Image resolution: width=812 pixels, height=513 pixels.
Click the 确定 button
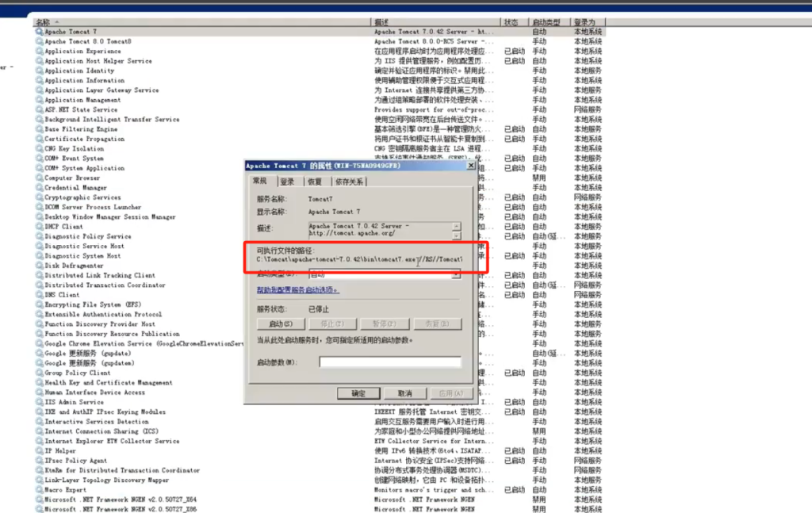[x=358, y=393]
